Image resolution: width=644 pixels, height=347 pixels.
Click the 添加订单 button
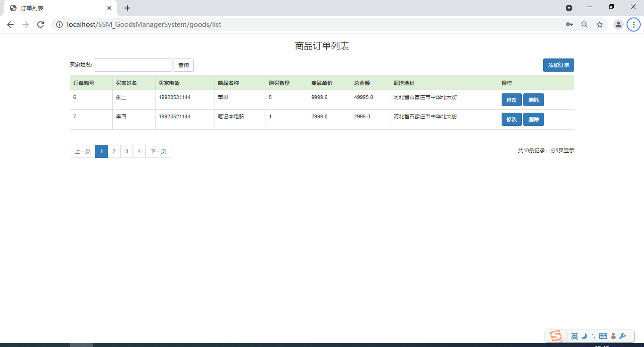558,65
